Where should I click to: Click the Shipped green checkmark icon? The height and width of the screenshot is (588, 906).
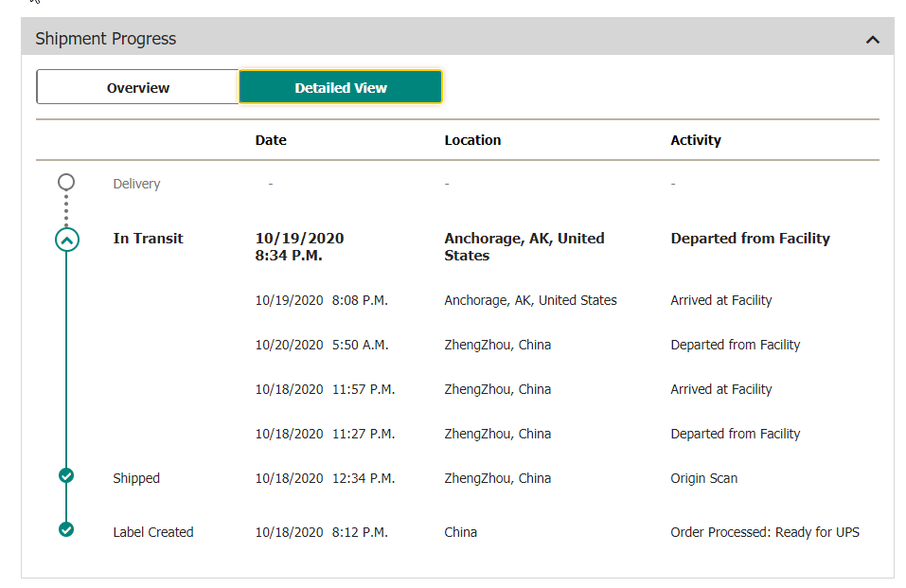pyautogui.click(x=66, y=476)
